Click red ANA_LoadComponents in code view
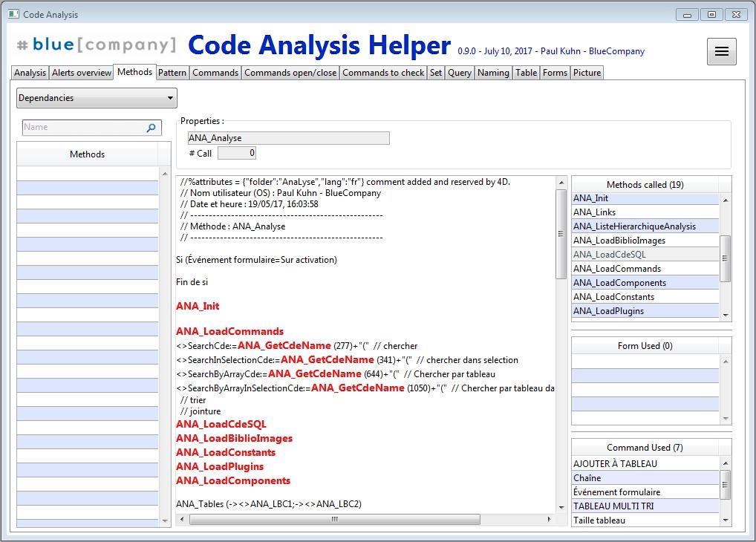Screen dimensions: 756x542 [233, 481]
